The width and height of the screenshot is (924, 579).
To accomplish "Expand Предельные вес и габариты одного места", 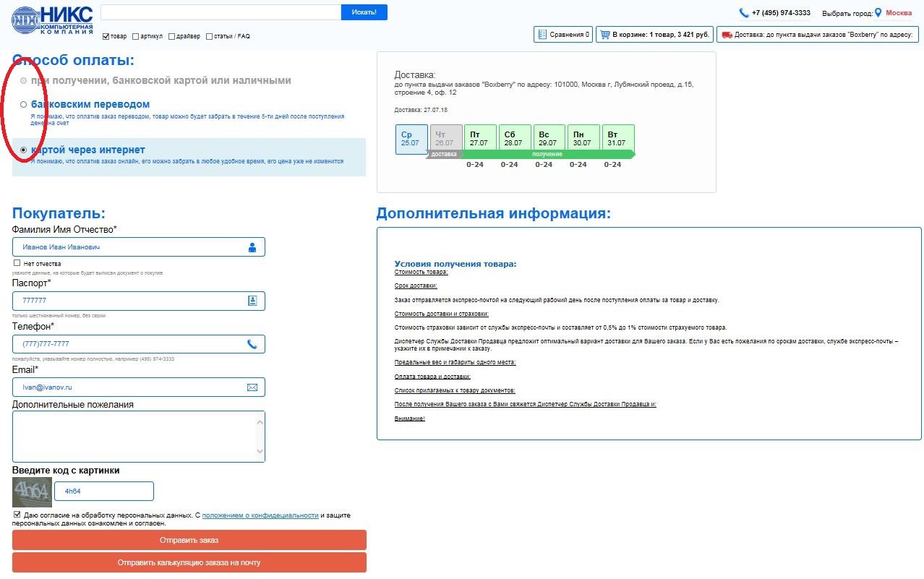I will pos(455,362).
